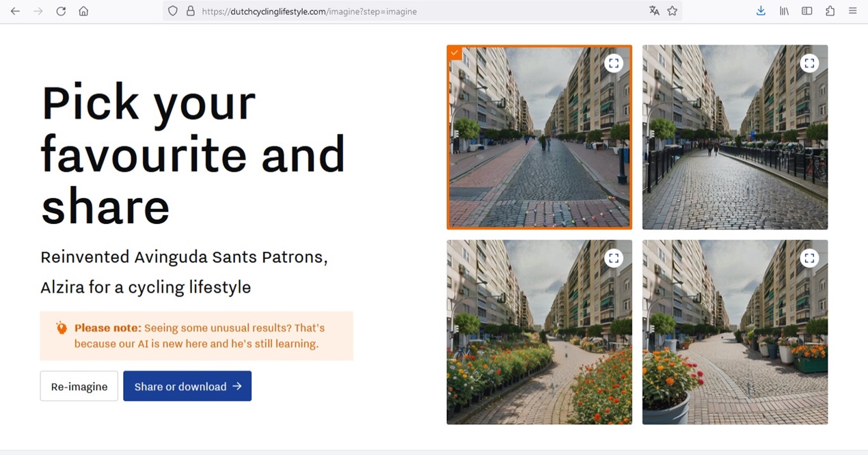Screen dimensions: 868x455
Task: Expand the bottom-left flower street image fullscreen
Action: pos(614,258)
